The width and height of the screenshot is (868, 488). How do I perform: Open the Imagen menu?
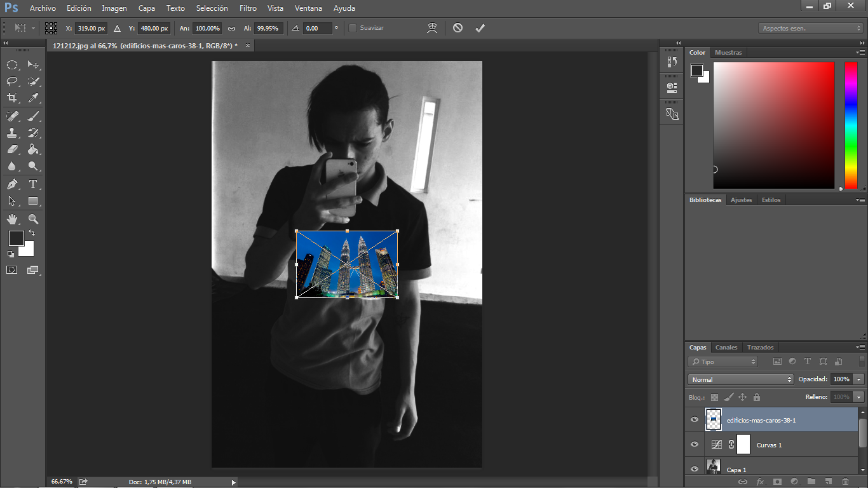(114, 8)
